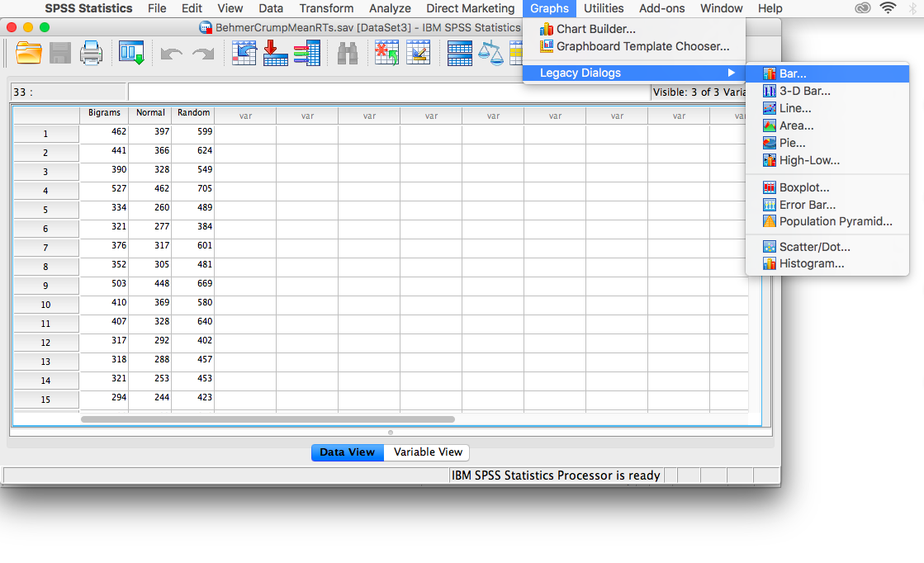
Task: Open the Edit menu
Action: pyautogui.click(x=192, y=8)
